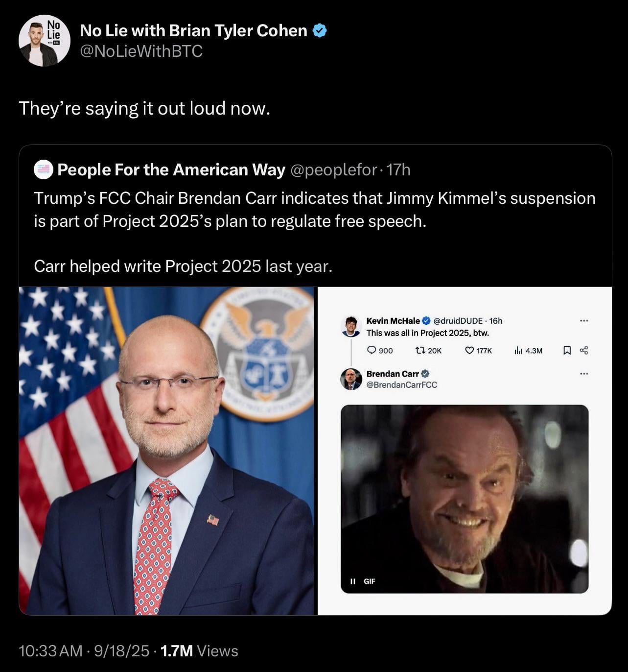Open the three-dot menu on Kevin McHale's post
The image size is (628, 672).
(583, 321)
